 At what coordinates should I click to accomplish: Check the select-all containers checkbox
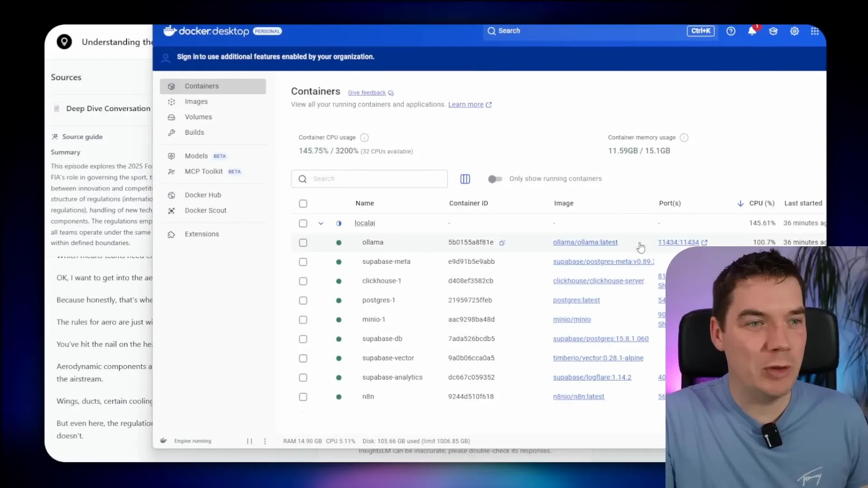coord(303,204)
